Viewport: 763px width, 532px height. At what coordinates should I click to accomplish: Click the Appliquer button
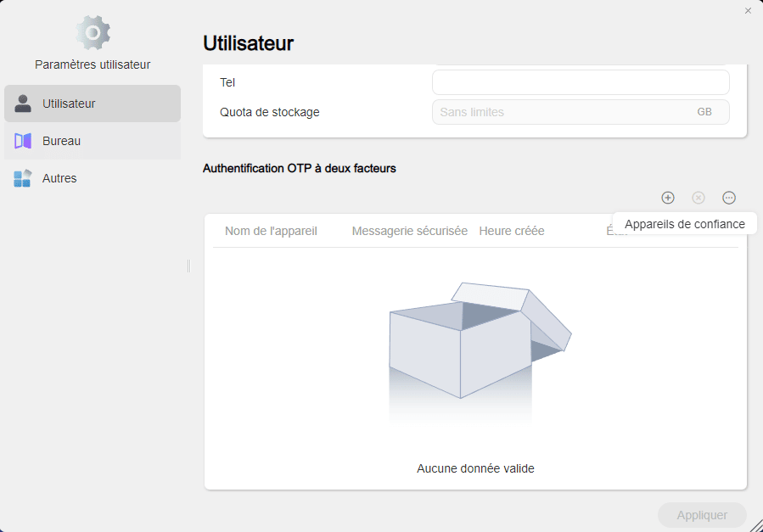(x=702, y=515)
